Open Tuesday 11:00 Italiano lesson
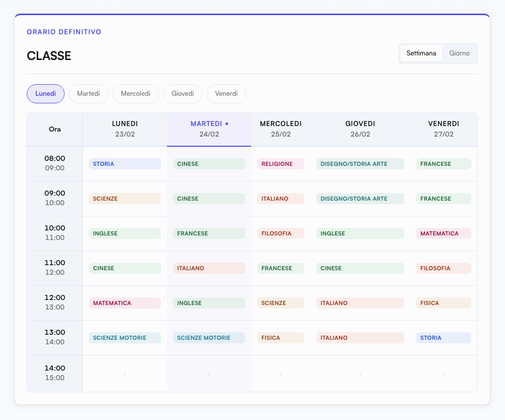The height and width of the screenshot is (420, 505). (x=209, y=268)
